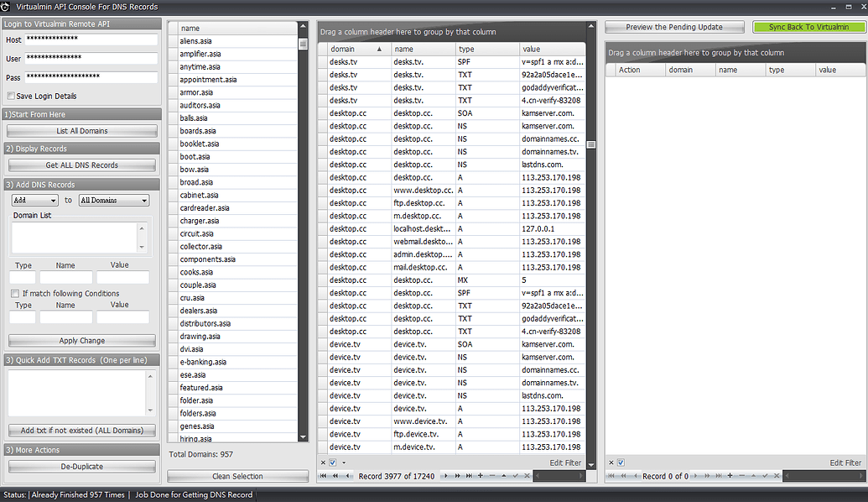Remove the grid filter using the X icon
The height and width of the screenshot is (502, 868).
point(323,462)
